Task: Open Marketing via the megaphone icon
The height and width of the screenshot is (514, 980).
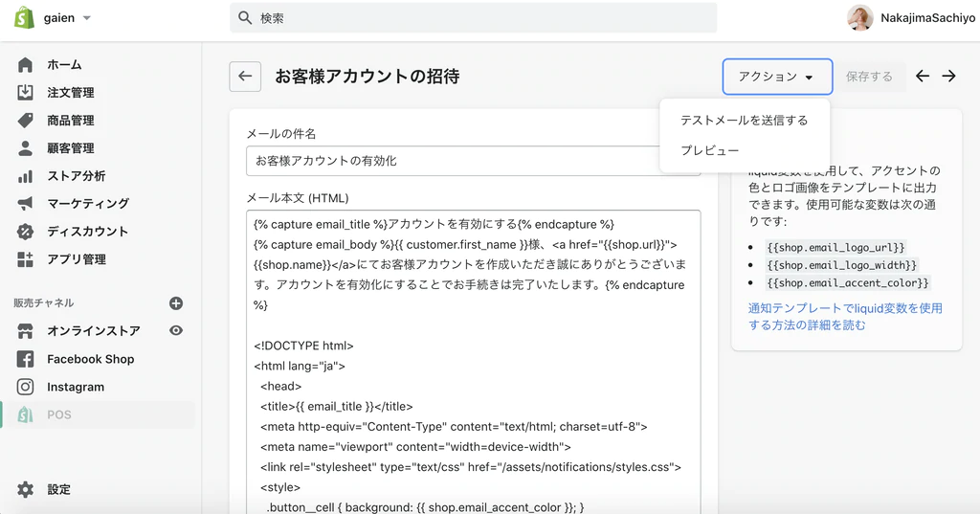Action: coord(26,204)
